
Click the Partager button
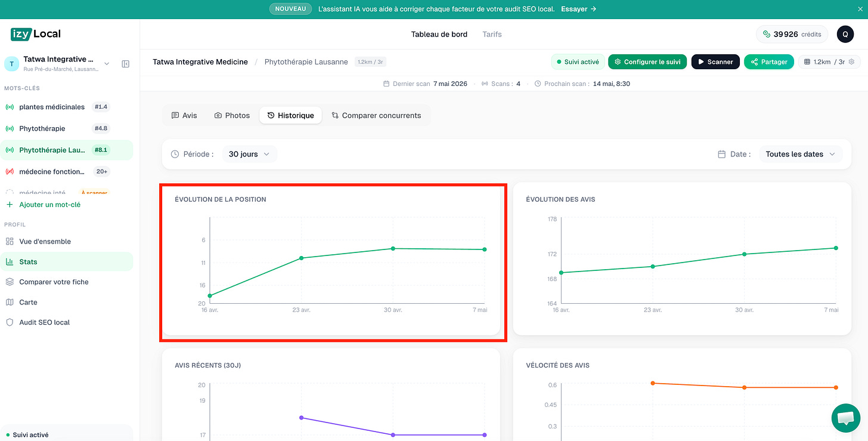(x=769, y=61)
